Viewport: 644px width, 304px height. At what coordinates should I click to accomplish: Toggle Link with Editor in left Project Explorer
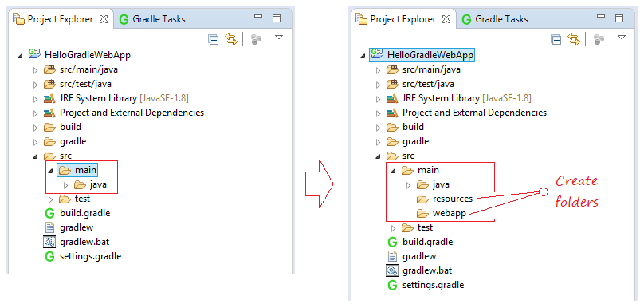pos(231,39)
